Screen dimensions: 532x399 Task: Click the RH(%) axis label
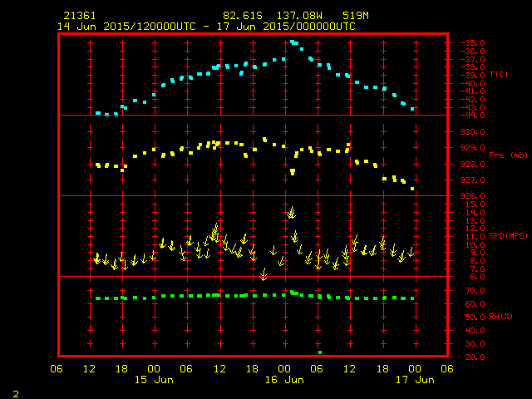[x=500, y=316]
